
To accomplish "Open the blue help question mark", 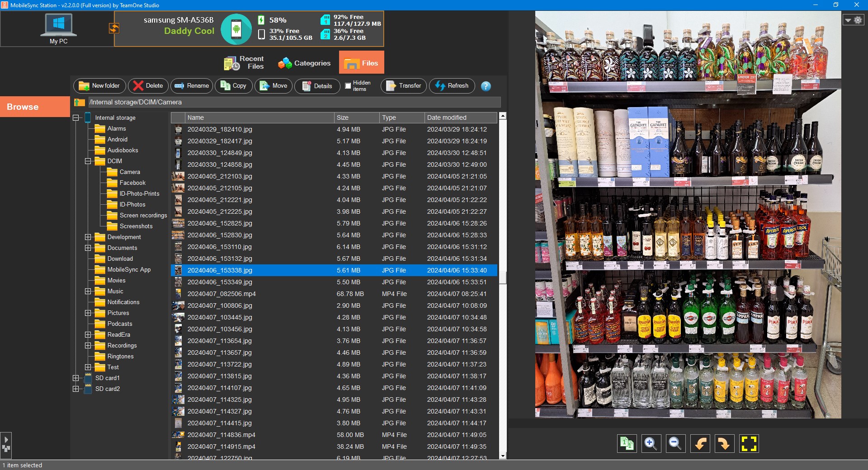I will (486, 86).
